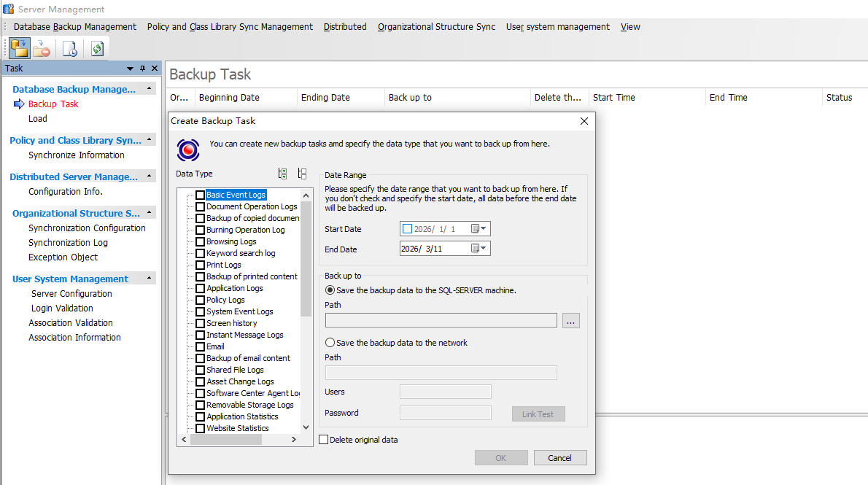Open the End Date calendar dropdown
This screenshot has height=485, width=868.
coord(478,249)
